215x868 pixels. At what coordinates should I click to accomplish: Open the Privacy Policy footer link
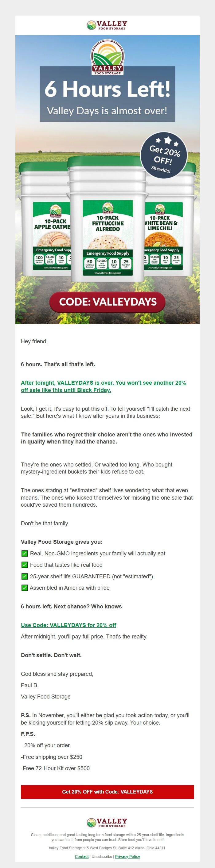click(x=127, y=857)
